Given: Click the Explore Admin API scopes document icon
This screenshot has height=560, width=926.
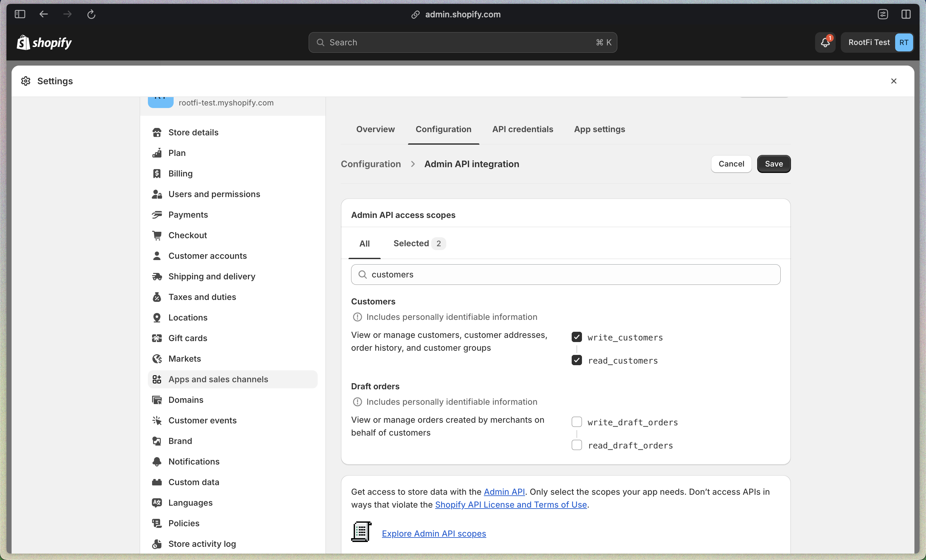Looking at the screenshot, I should pos(361,532).
